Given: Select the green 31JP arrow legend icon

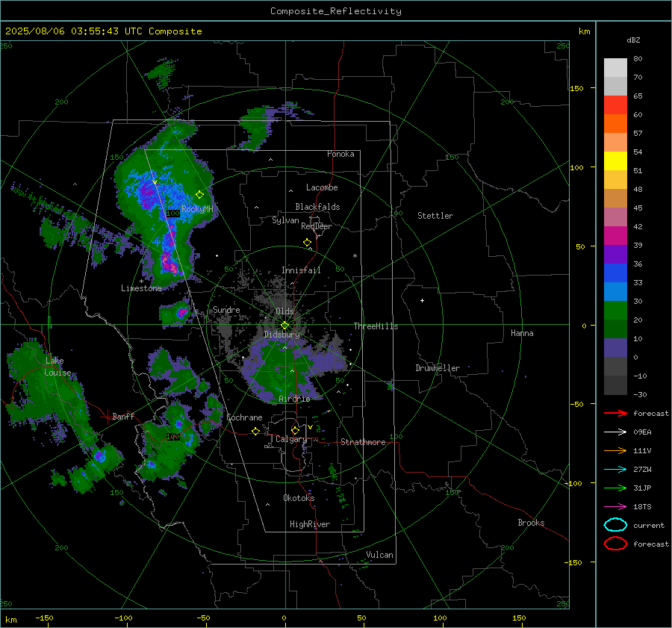Looking at the screenshot, I should [x=615, y=488].
